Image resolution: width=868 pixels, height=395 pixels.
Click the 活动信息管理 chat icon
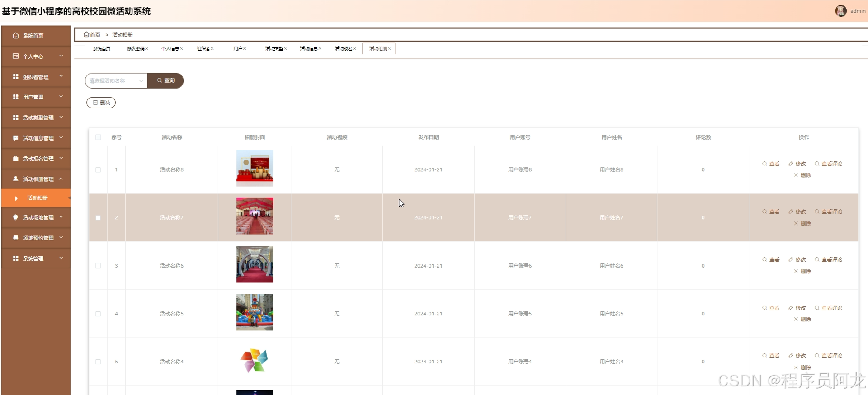click(16, 138)
